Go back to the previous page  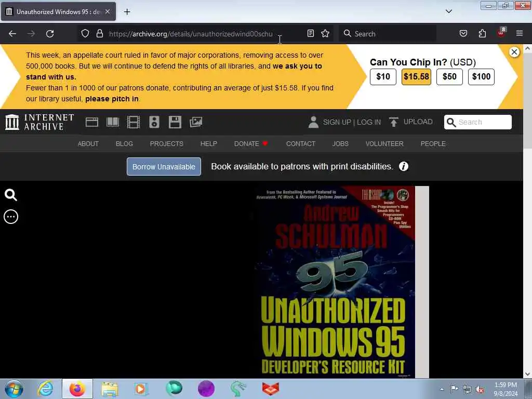point(12,34)
